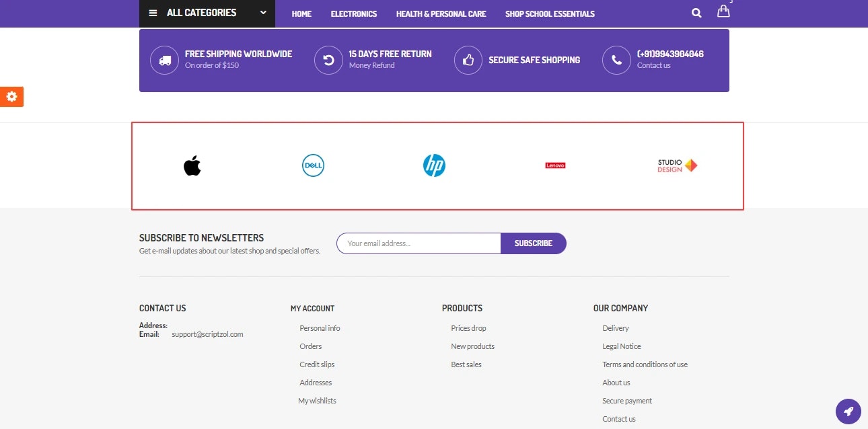Open the Addresses link
Image resolution: width=868 pixels, height=429 pixels.
tap(316, 383)
